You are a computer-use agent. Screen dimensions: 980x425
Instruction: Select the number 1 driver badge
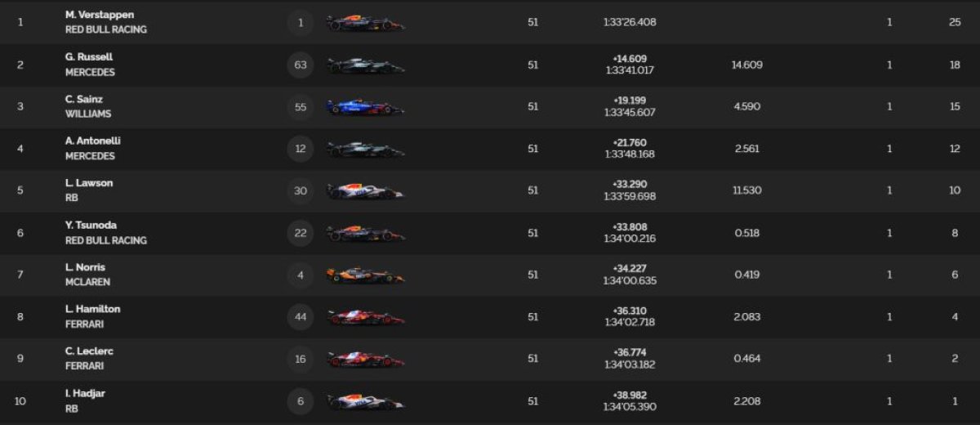pos(301,23)
